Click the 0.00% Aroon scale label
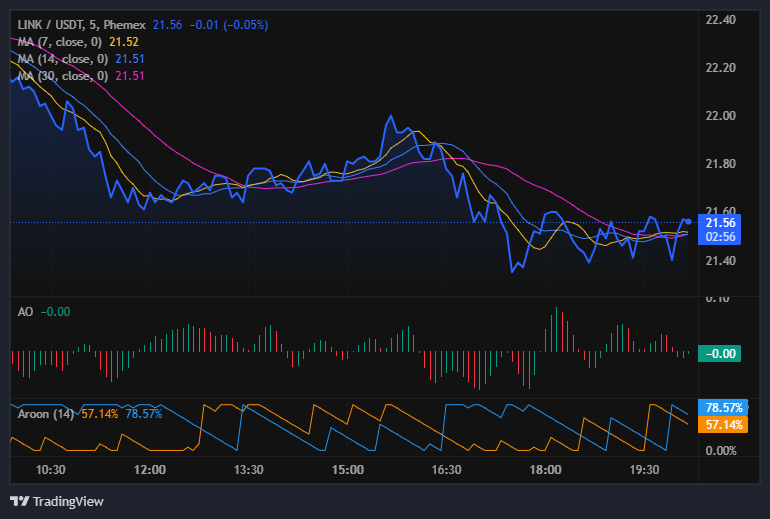Image resolution: width=770 pixels, height=519 pixels. 722,451
